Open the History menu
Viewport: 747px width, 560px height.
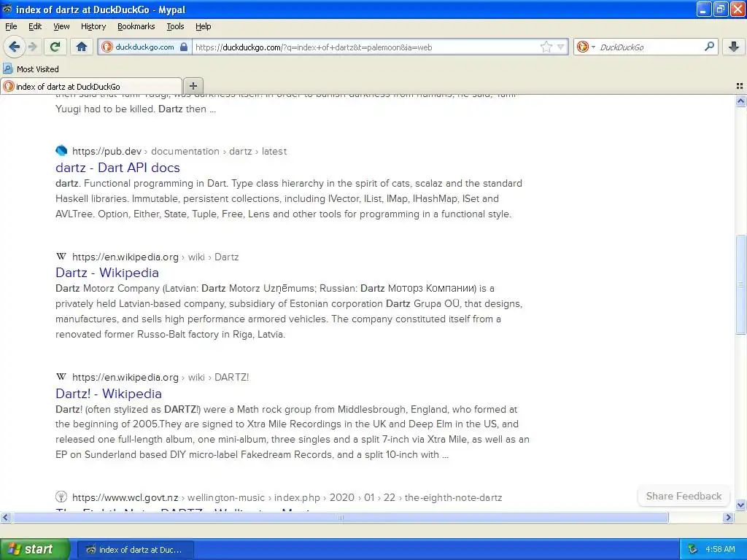93,26
